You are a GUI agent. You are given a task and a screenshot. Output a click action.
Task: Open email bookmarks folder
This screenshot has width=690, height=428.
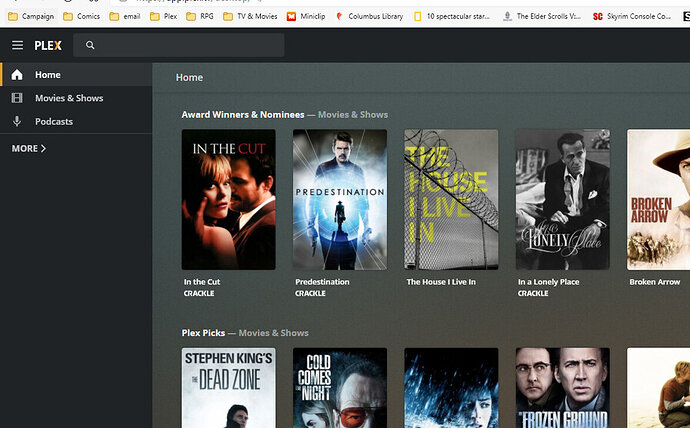[125, 16]
